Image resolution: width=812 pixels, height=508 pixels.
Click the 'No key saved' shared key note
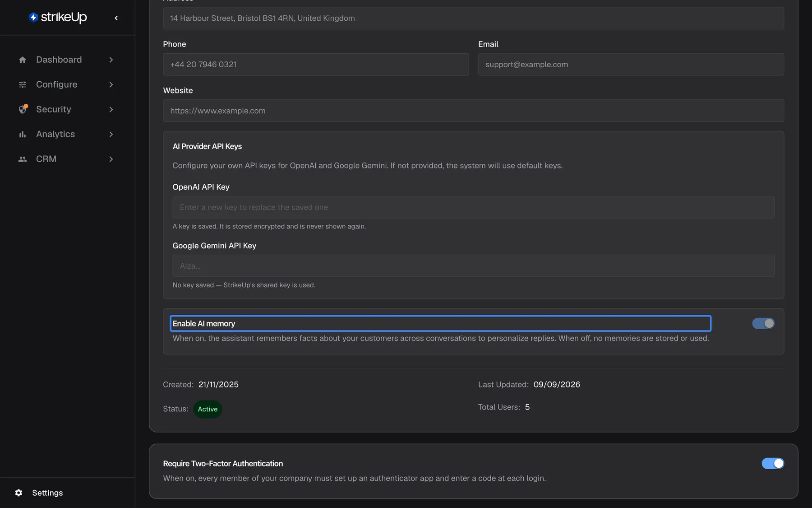244,285
